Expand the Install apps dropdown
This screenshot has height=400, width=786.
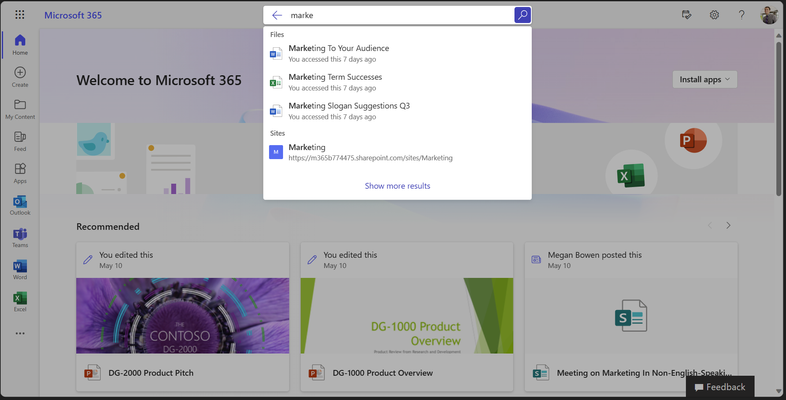[x=704, y=79]
